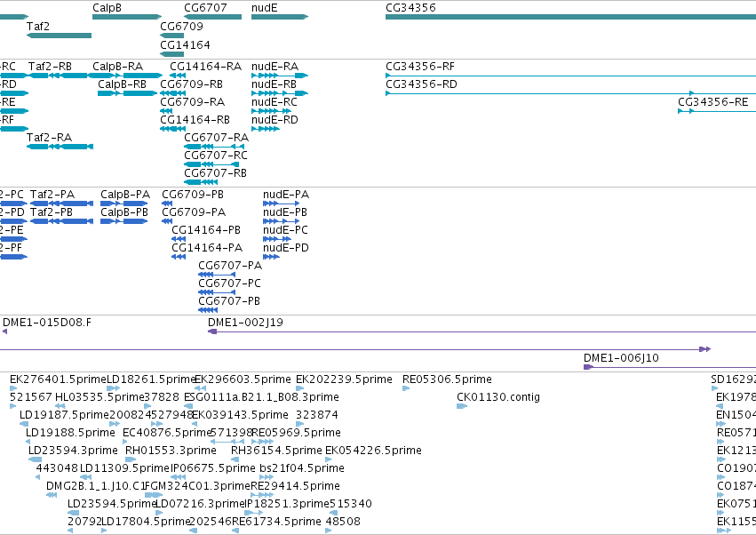Open transcript CG6709-RB
The image size is (756, 535).
coord(191,84)
